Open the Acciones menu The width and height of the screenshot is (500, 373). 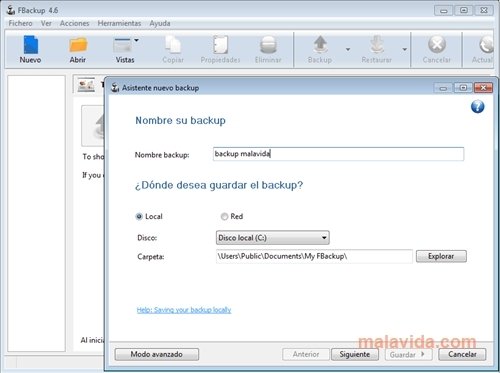click(x=74, y=23)
